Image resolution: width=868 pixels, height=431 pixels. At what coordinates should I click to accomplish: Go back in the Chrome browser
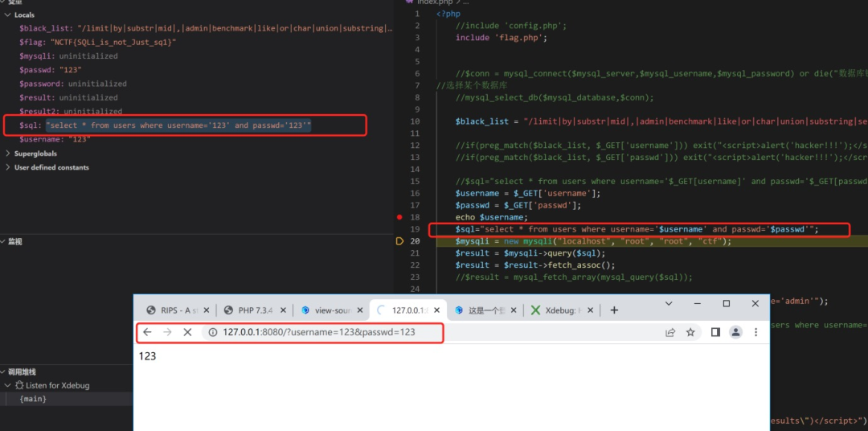coord(147,332)
